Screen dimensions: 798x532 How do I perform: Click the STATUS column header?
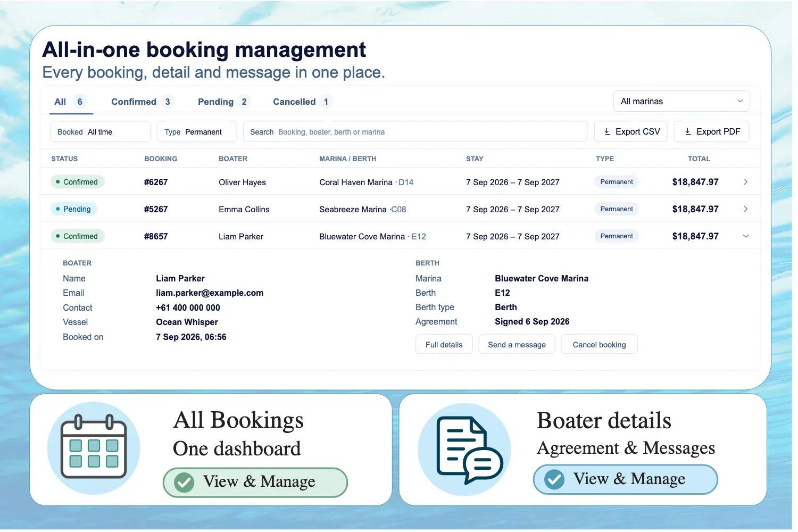coord(64,159)
